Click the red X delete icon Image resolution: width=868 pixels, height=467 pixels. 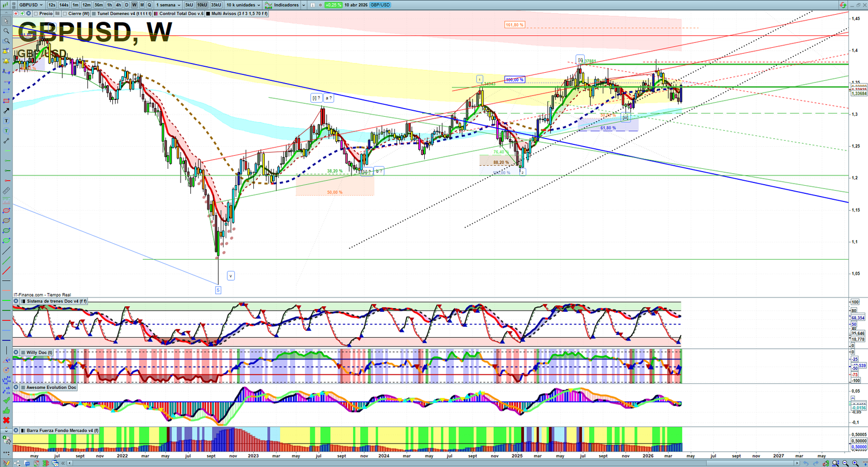click(6, 420)
